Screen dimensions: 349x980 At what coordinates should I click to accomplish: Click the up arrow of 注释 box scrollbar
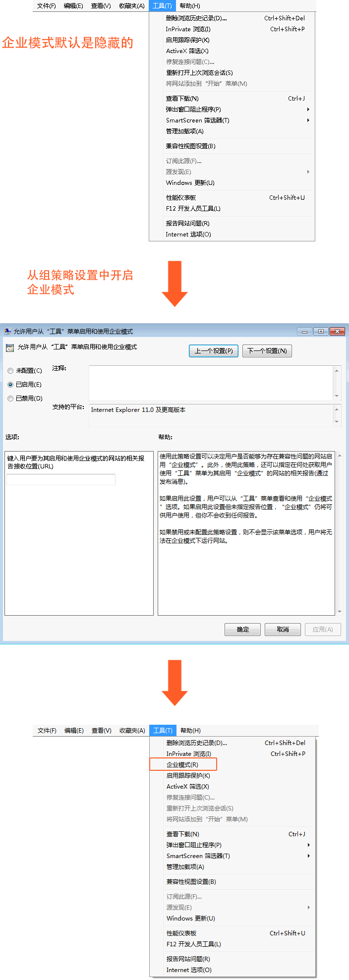pos(337,370)
